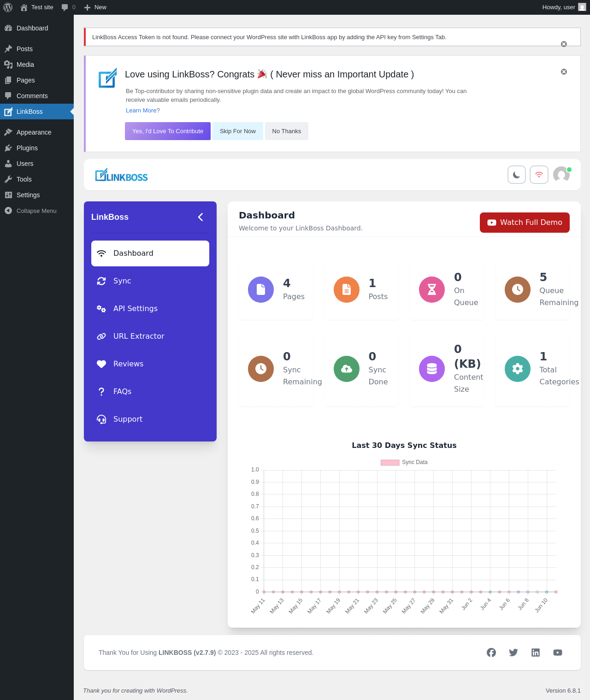Click Skip For Now button

tap(238, 131)
